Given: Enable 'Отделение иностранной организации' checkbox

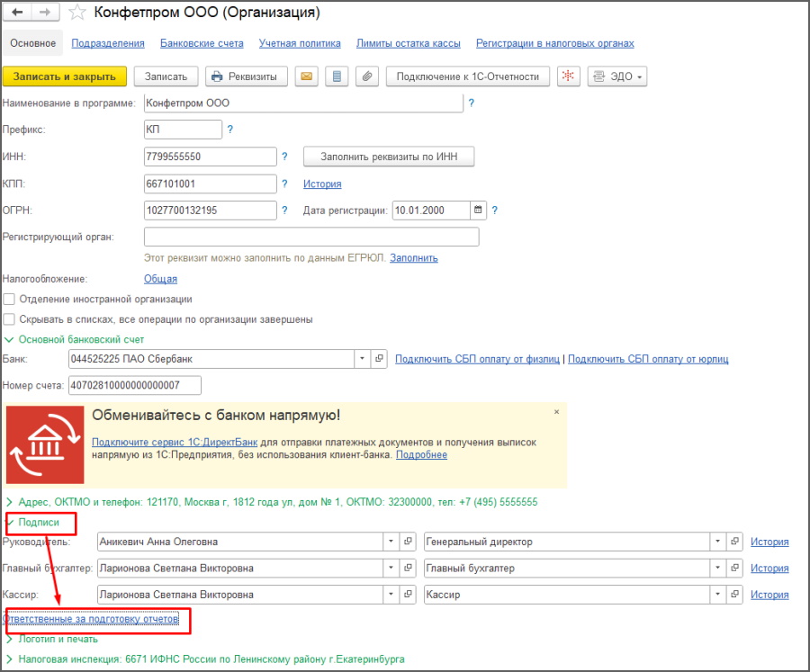Looking at the screenshot, I should [9, 299].
